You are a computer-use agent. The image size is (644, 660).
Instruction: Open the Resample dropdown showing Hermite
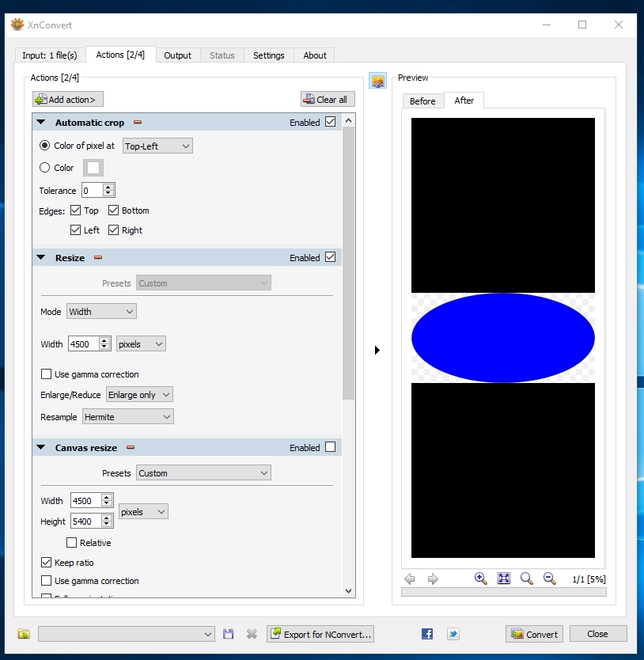(x=128, y=417)
